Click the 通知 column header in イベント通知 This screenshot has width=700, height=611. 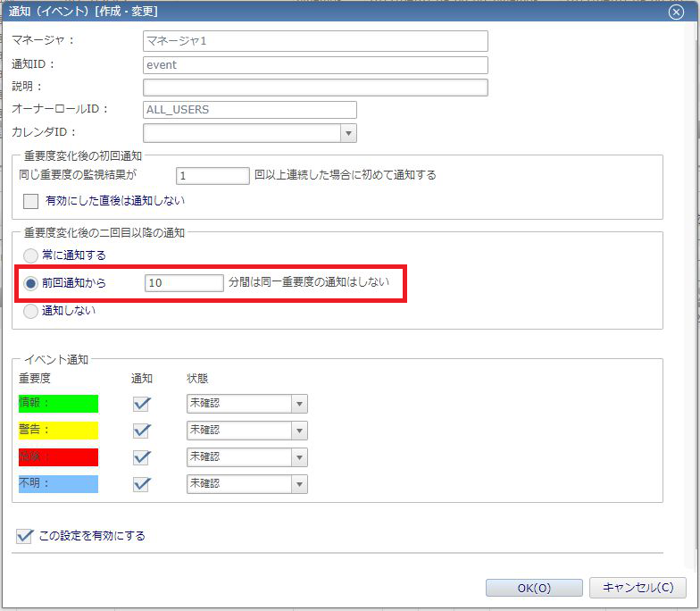tap(142, 379)
